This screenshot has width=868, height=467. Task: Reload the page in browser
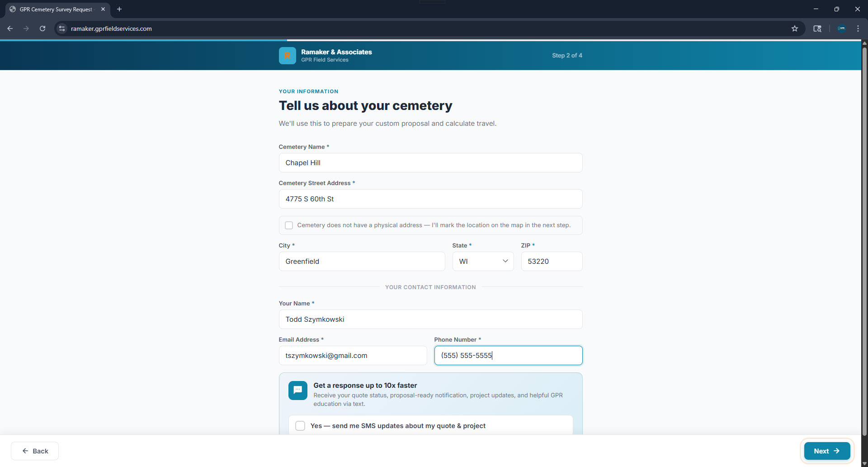tap(42, 29)
